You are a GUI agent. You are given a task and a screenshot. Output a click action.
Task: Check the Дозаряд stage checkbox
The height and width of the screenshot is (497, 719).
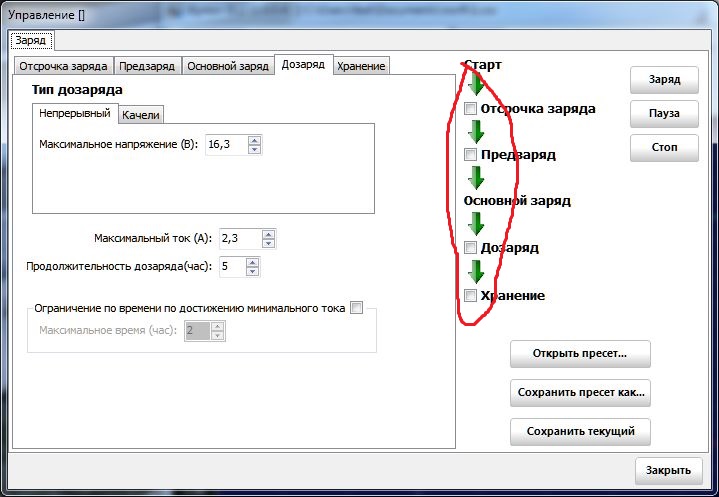(471, 247)
